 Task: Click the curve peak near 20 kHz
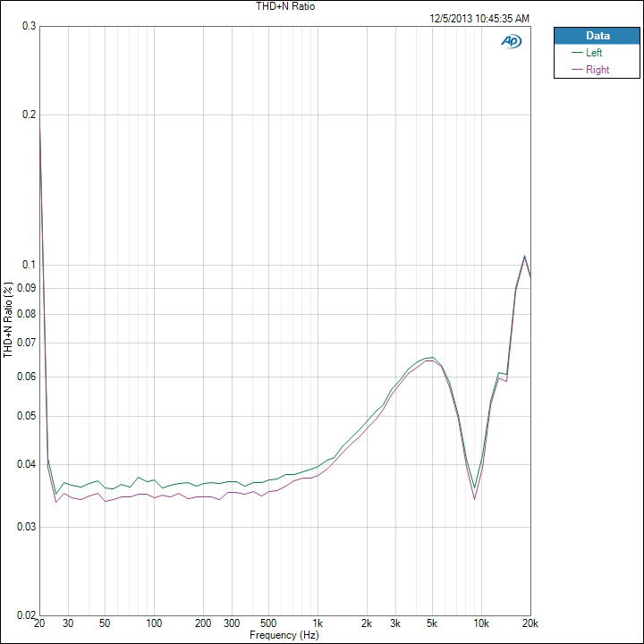524,256
